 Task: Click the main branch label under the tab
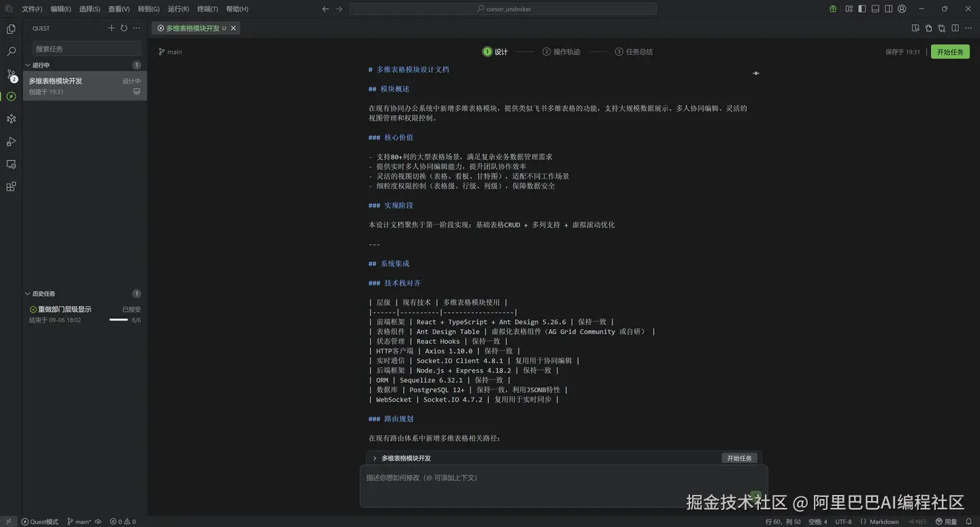[170, 52]
